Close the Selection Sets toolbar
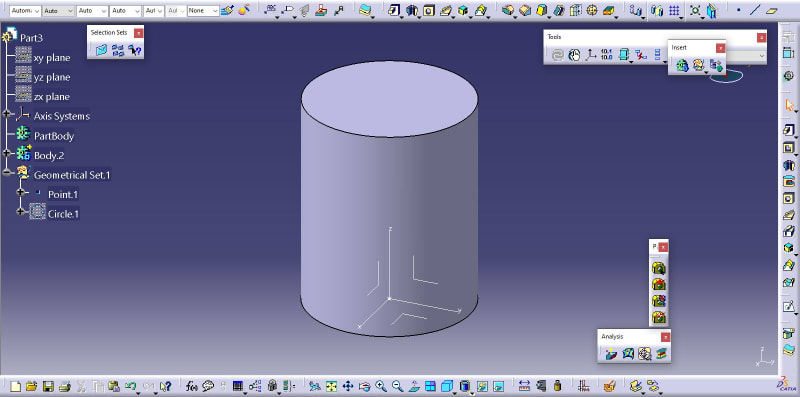Viewport: 800px width, 397px height. (138, 33)
